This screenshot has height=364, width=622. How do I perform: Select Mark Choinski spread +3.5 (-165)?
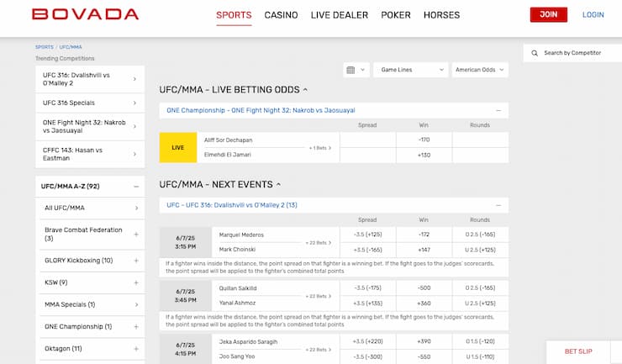pyautogui.click(x=367, y=250)
